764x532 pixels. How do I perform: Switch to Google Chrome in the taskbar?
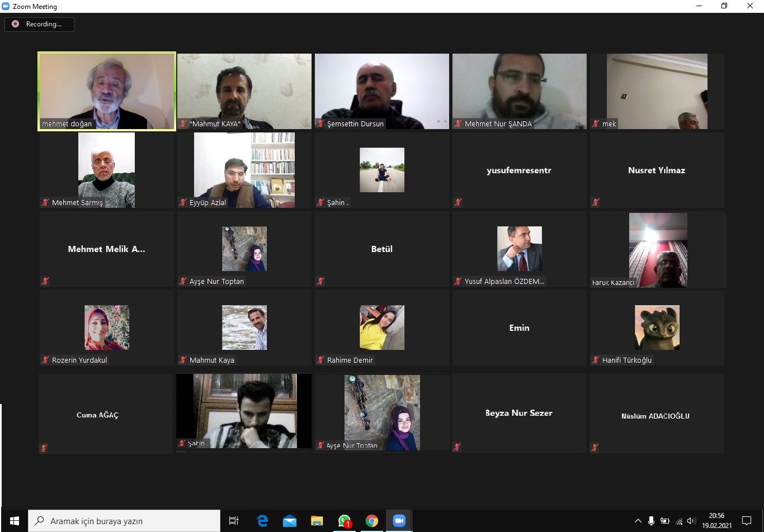372,521
